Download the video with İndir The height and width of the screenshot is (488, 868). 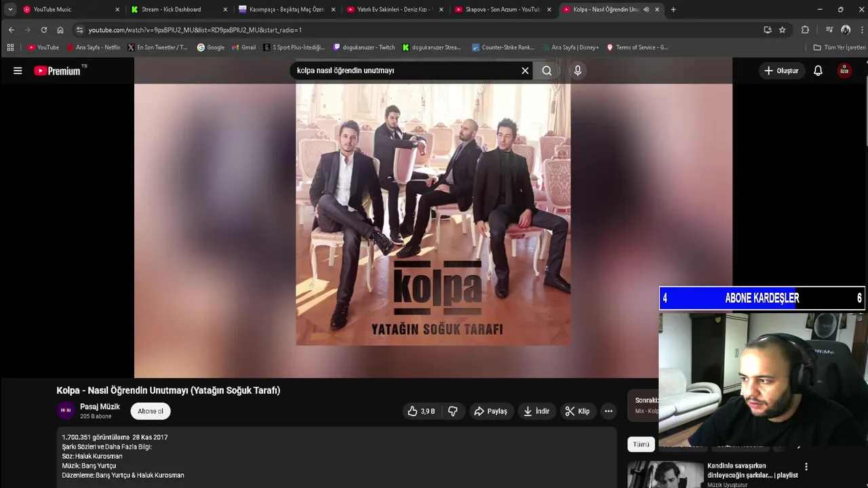(x=536, y=411)
